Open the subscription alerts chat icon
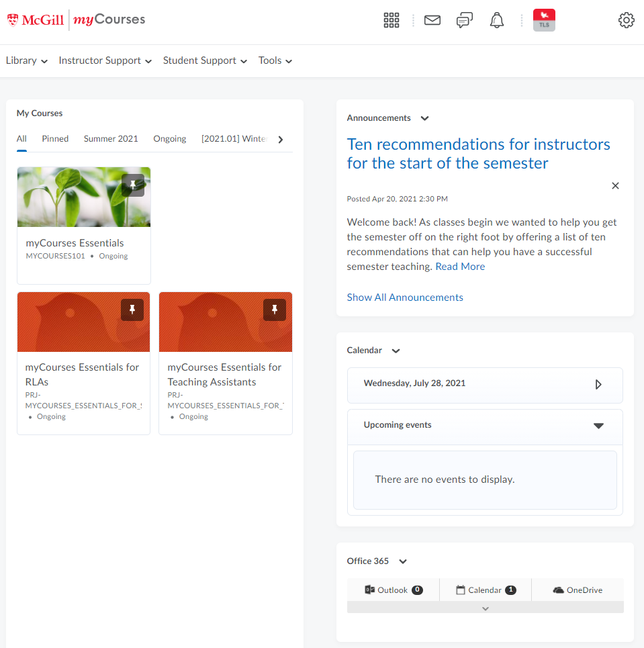The height and width of the screenshot is (648, 644). (464, 20)
